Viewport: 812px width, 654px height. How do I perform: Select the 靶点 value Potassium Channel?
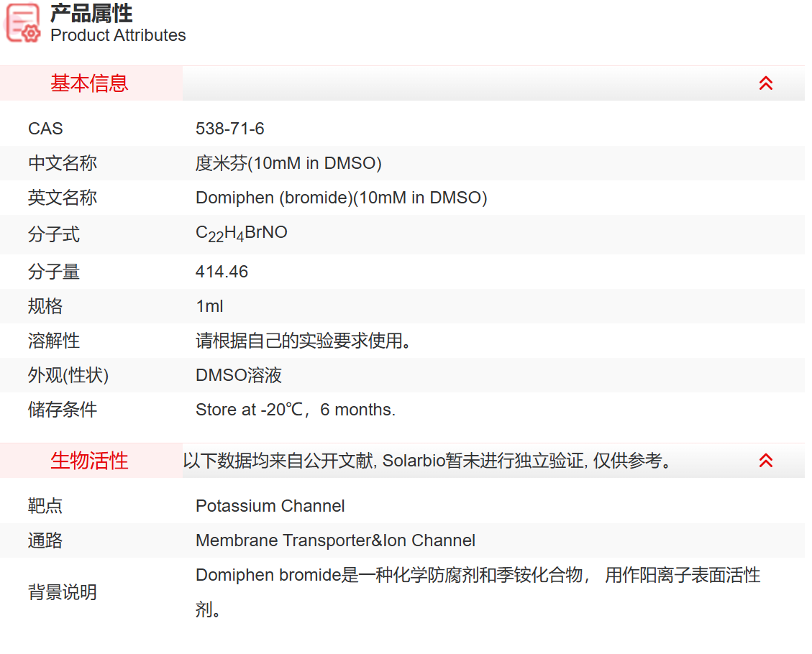click(270, 506)
